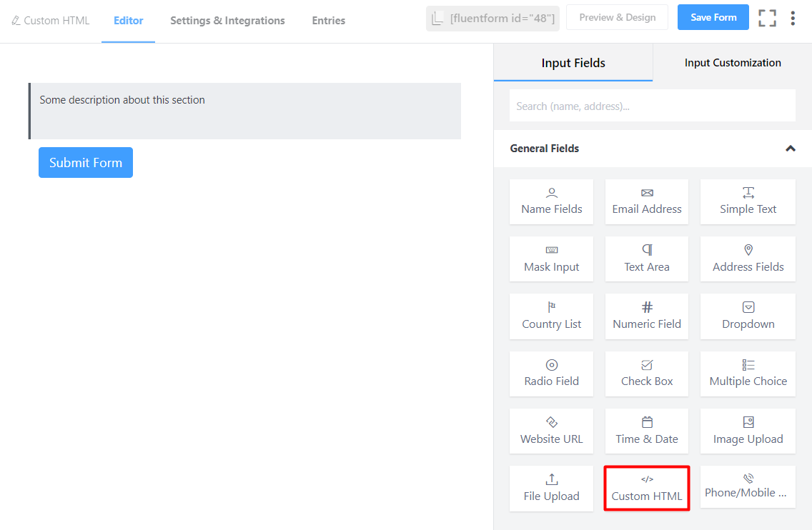The image size is (812, 530).
Task: Add the File Upload field
Action: click(551, 489)
